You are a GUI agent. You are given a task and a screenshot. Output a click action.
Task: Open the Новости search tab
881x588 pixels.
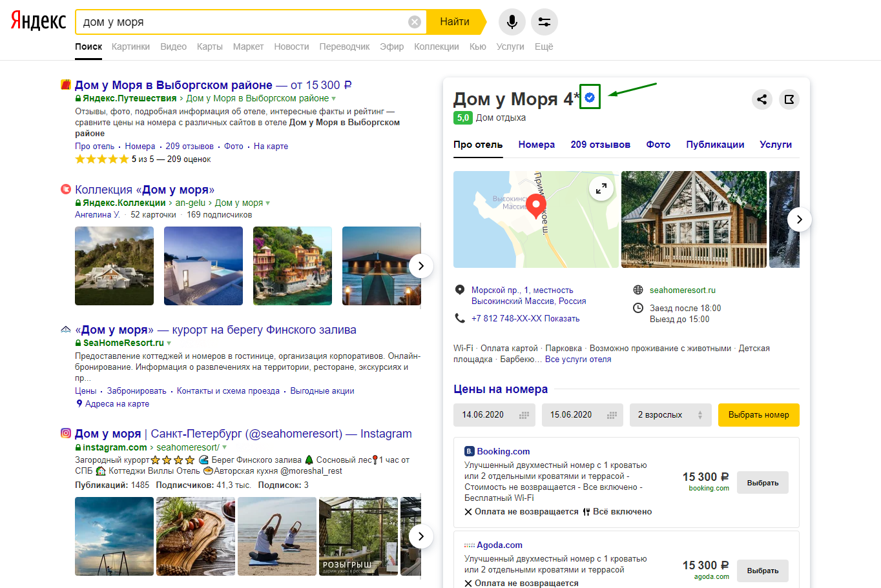(291, 46)
